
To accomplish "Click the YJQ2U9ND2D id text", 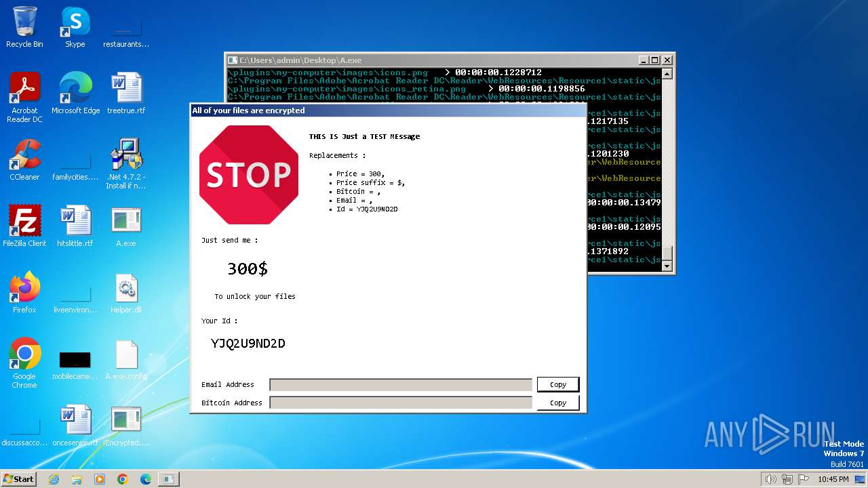I will 248,344.
